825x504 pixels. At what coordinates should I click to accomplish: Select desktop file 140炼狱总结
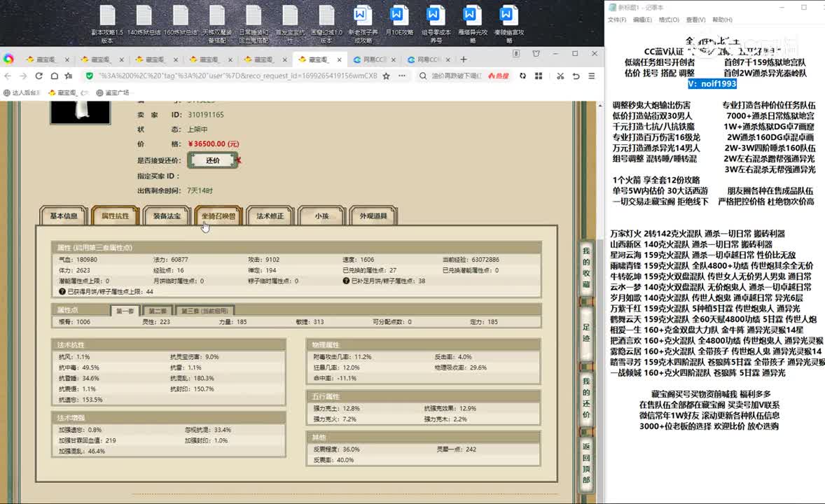144,21
